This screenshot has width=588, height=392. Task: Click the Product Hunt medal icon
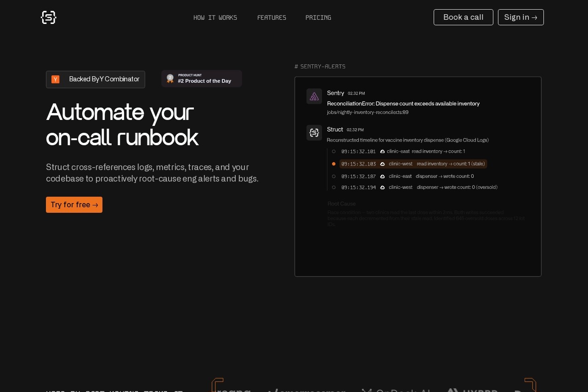(170, 79)
